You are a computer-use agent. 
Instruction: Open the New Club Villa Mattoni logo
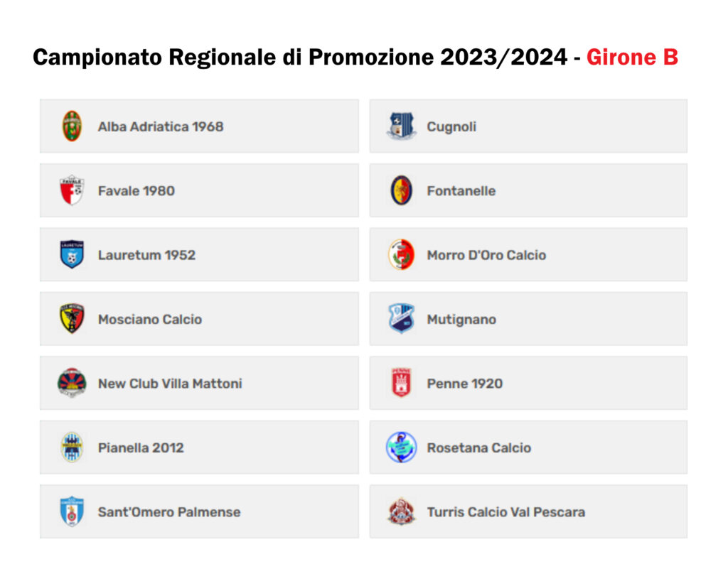[72, 383]
